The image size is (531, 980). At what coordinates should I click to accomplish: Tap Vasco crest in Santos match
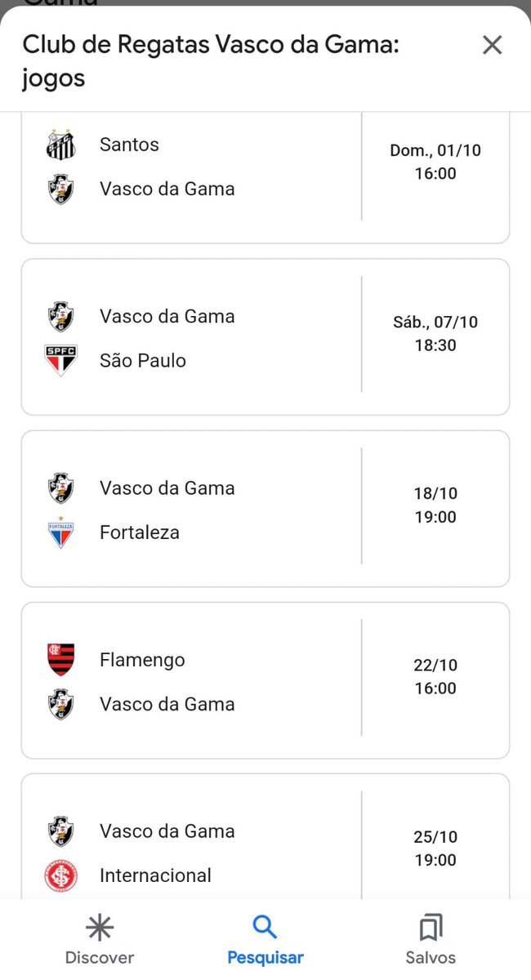tap(60, 189)
